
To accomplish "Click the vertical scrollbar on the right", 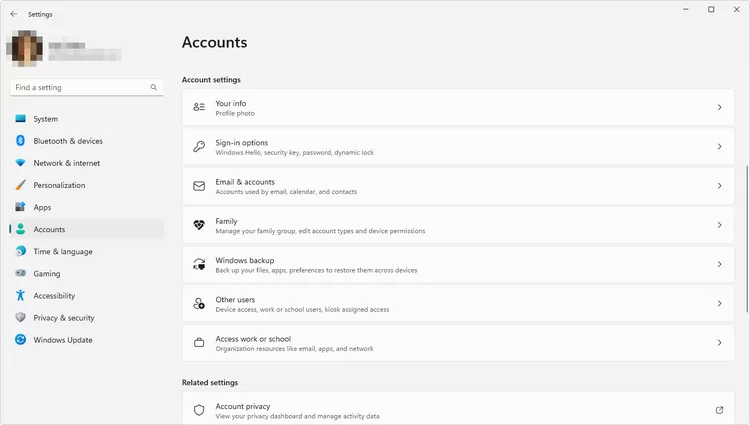I will 746,239.
